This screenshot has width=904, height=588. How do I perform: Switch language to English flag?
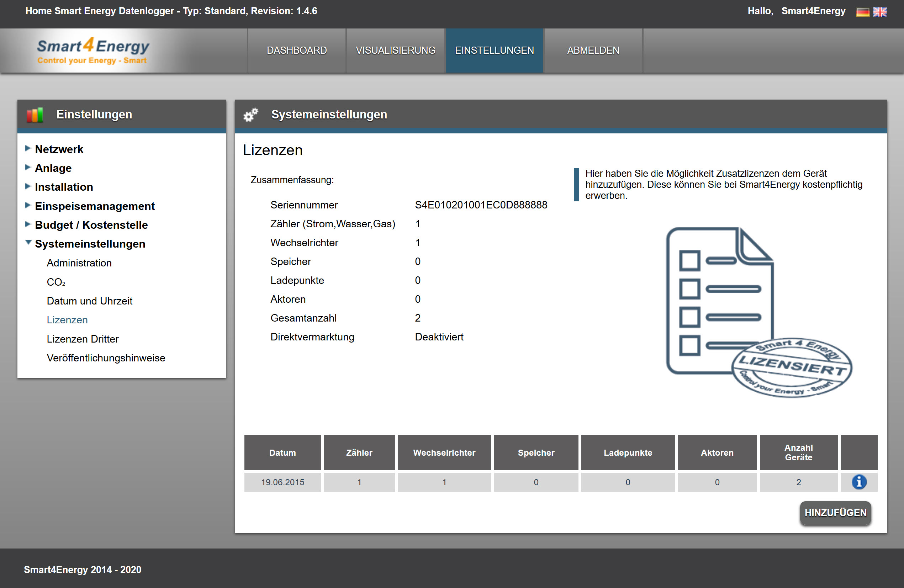pos(880,12)
